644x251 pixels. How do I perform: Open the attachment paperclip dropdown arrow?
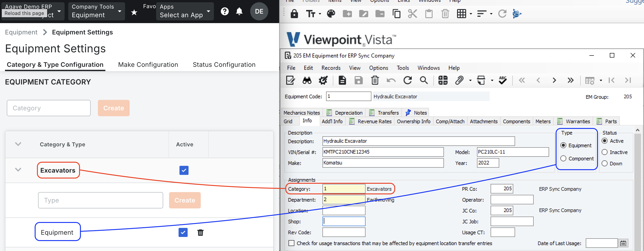pyautogui.click(x=470, y=80)
